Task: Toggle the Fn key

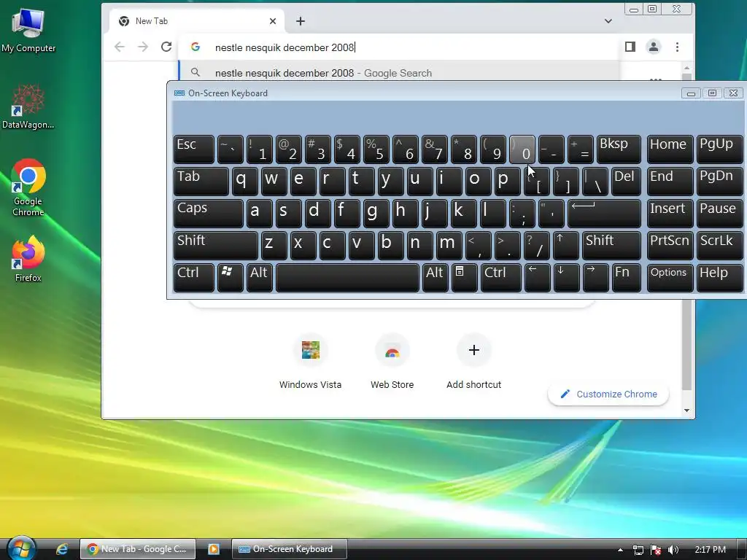Action: click(x=626, y=278)
